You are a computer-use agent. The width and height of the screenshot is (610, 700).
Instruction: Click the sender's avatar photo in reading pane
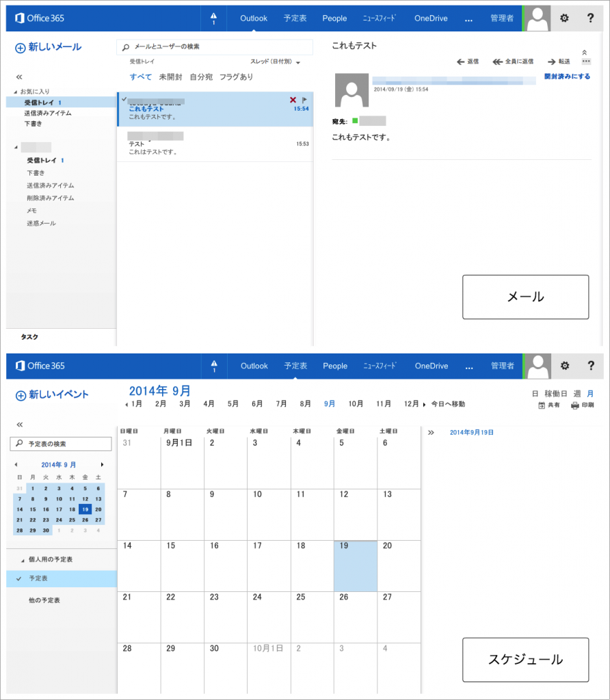coord(352,90)
